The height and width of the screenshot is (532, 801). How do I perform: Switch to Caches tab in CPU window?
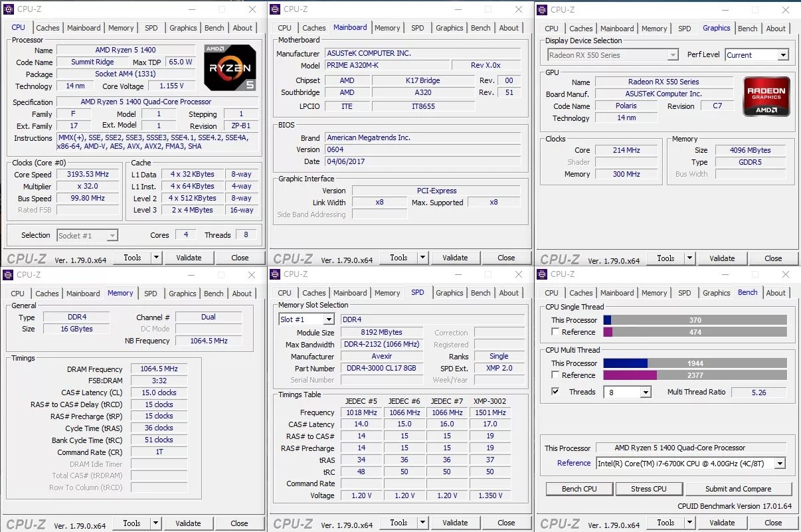48,28
